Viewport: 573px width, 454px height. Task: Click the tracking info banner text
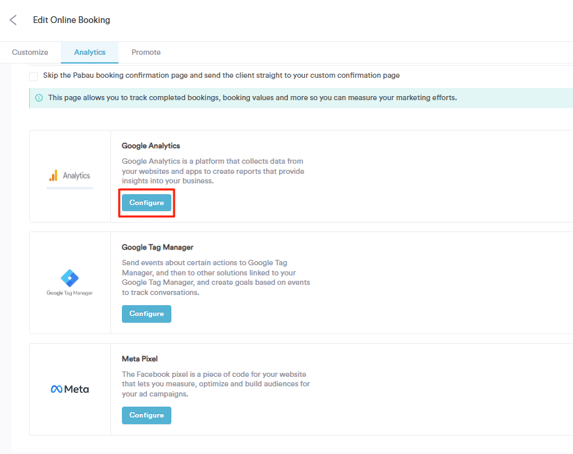click(x=253, y=98)
